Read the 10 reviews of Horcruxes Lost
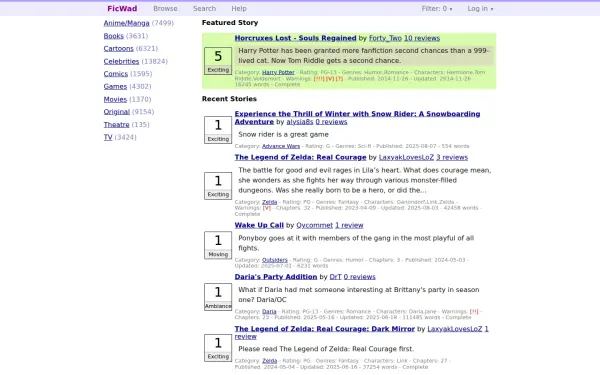Screen dimensions: 600x375 (x=422, y=38)
